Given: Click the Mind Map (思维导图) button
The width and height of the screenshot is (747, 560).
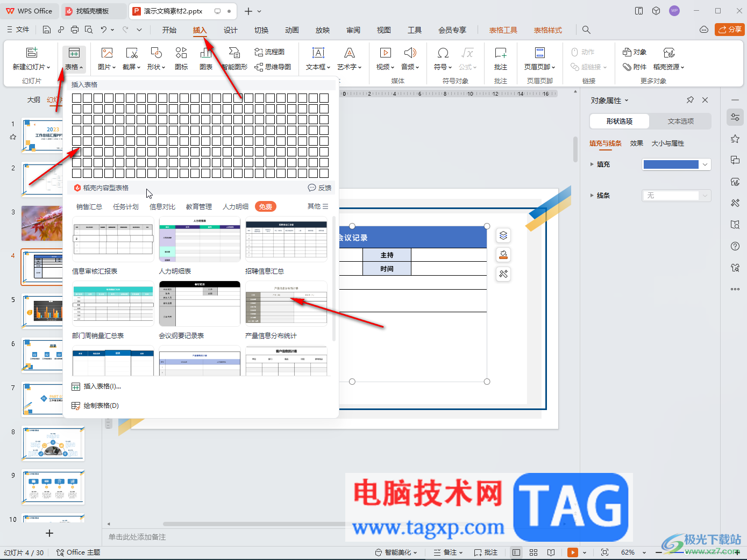Looking at the screenshot, I should point(273,67).
